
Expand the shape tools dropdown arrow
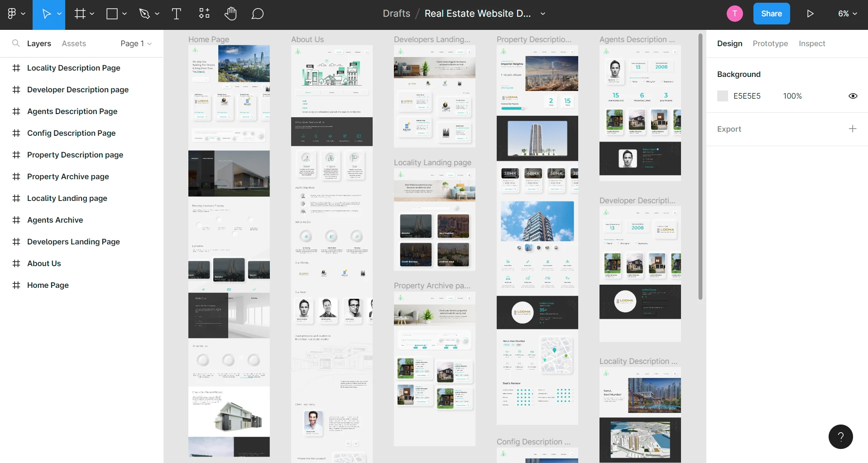click(x=125, y=14)
